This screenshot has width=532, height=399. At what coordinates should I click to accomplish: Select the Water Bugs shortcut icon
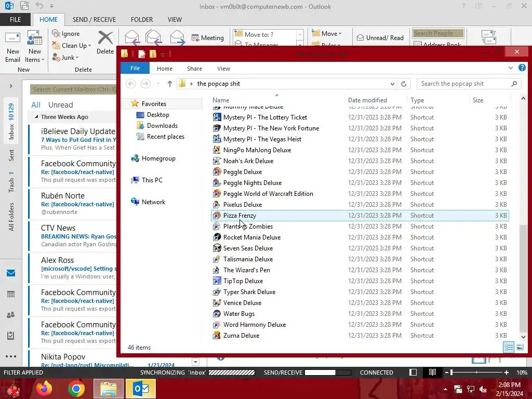click(x=217, y=314)
